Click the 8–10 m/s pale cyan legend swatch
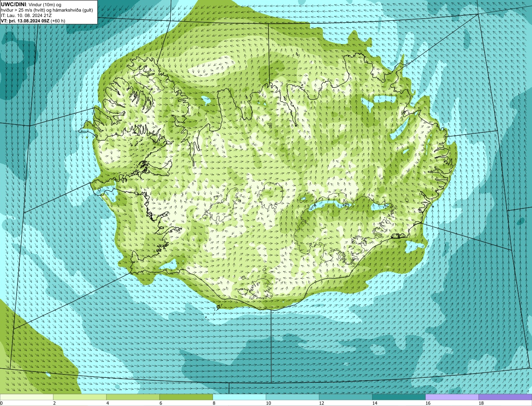 (239, 397)
